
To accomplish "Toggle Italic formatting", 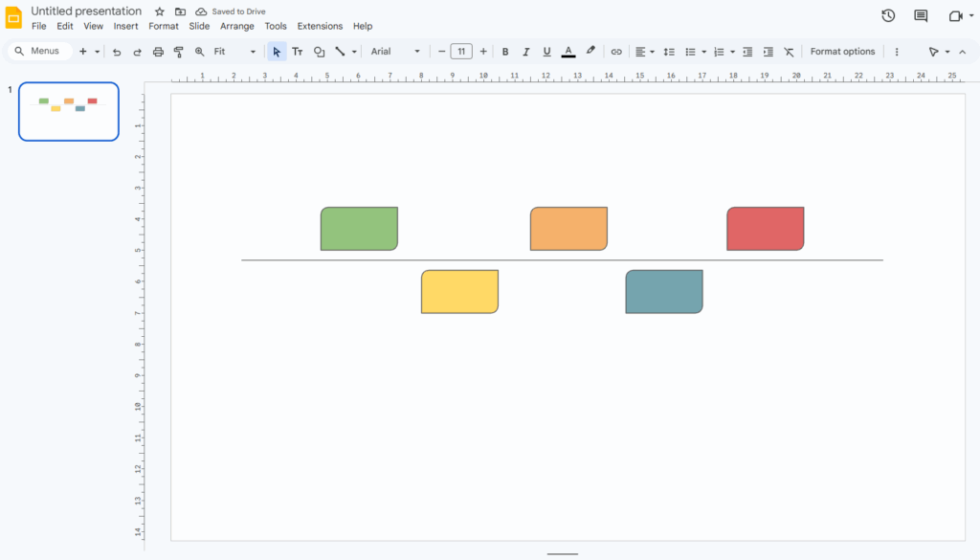I will pyautogui.click(x=525, y=52).
